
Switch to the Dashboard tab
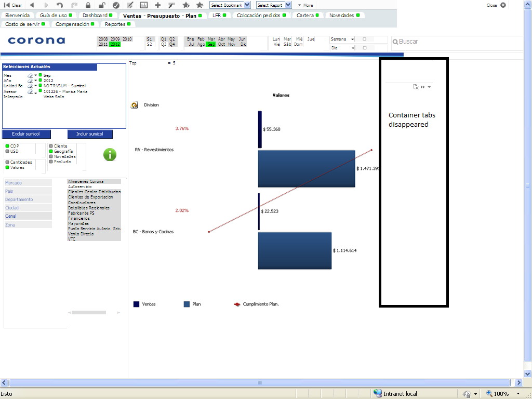tap(97, 15)
